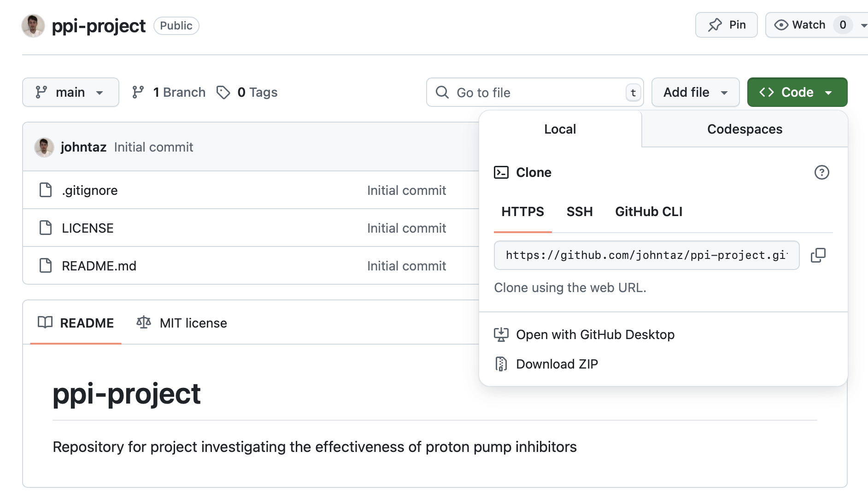Click the Download ZIP option
This screenshot has height=504, width=868.
(557, 363)
